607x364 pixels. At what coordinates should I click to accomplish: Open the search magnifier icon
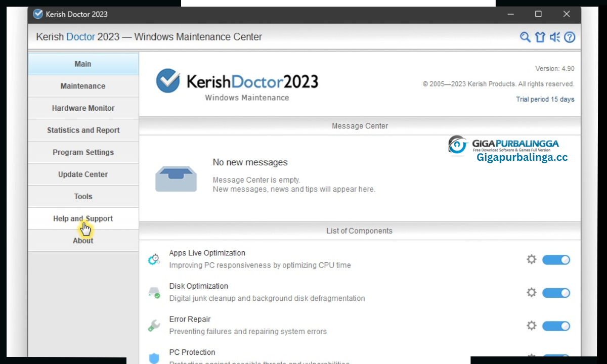[525, 37]
